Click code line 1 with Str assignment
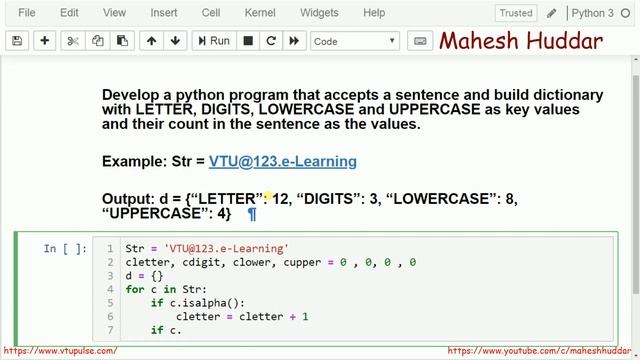Image resolution: width=640 pixels, height=360 pixels. [207, 249]
